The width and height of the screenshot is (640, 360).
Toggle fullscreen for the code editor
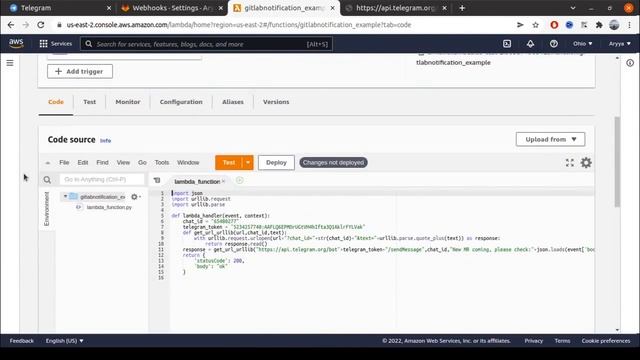[570, 163]
